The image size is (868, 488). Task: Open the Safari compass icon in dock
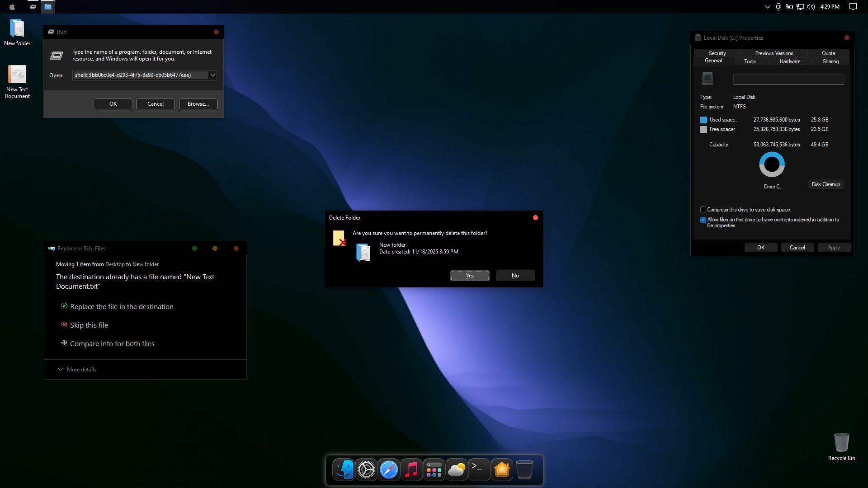point(389,470)
